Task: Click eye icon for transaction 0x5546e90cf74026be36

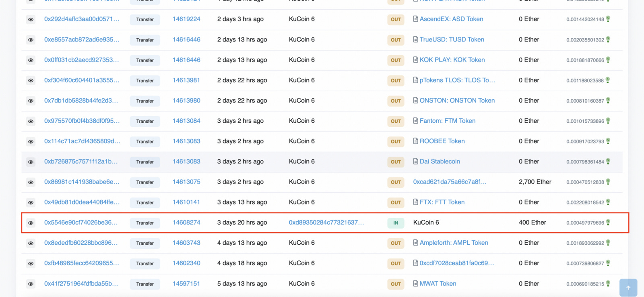Action: (31, 223)
